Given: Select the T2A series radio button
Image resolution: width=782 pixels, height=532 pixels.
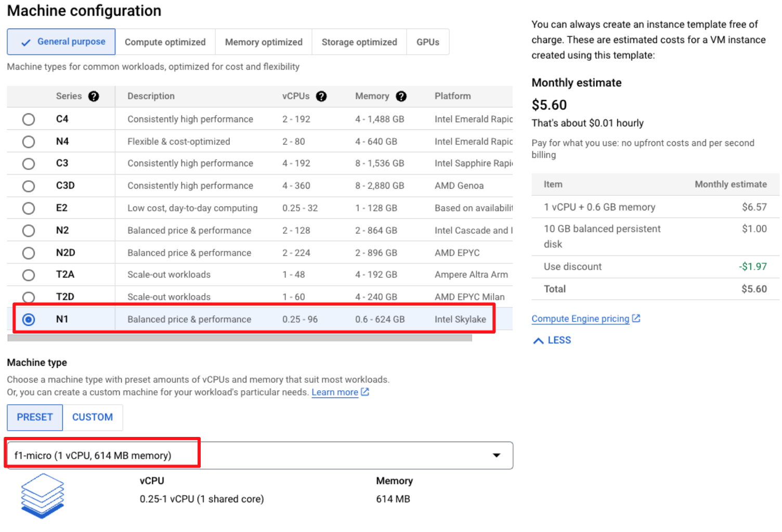Looking at the screenshot, I should [29, 275].
